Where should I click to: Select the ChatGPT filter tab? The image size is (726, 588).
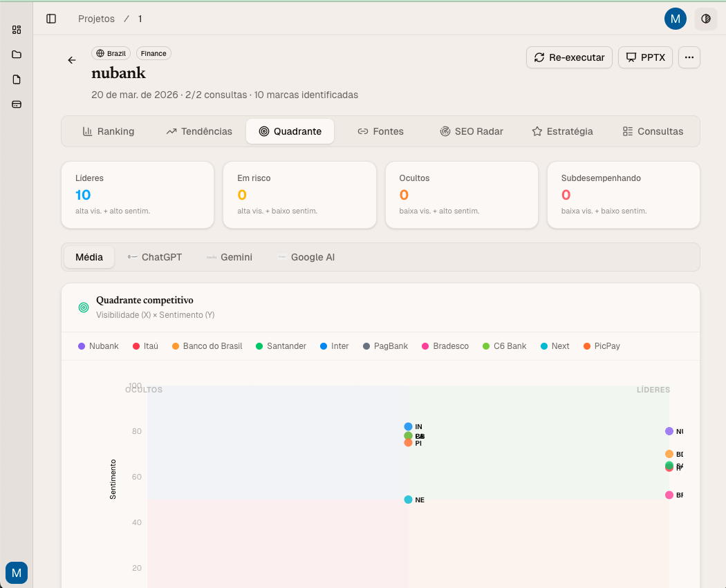pos(154,257)
